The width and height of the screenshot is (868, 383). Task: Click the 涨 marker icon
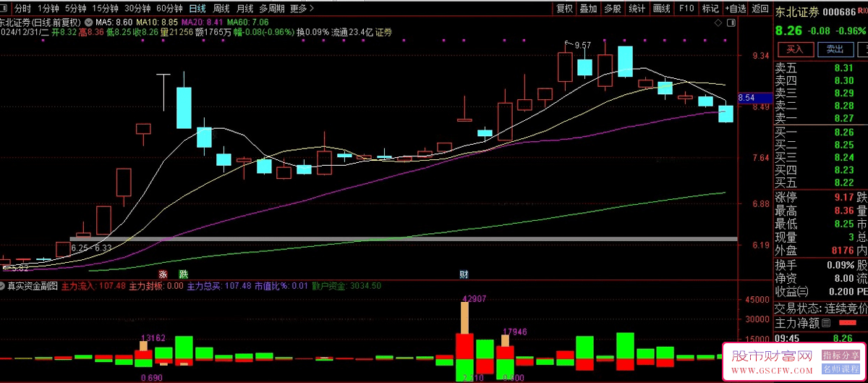[163, 274]
